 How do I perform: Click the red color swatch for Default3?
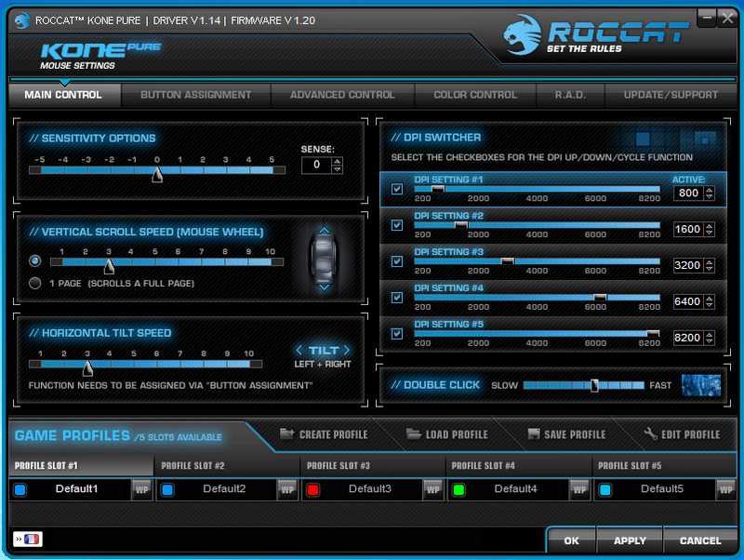tap(312, 489)
